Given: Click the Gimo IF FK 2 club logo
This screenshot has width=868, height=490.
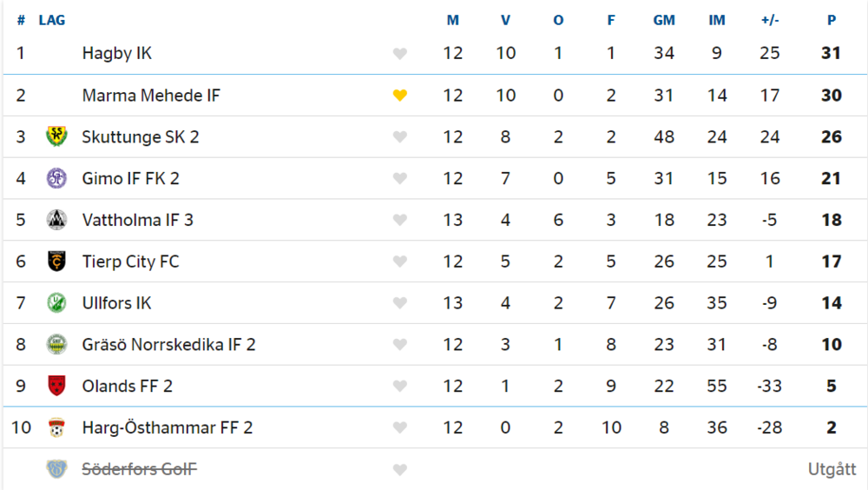Looking at the screenshot, I should tap(56, 178).
